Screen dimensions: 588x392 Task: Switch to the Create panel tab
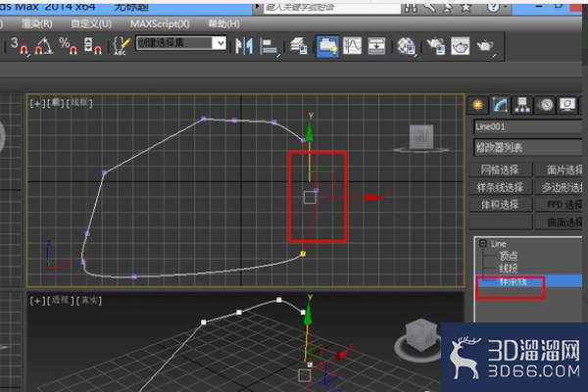(x=478, y=105)
